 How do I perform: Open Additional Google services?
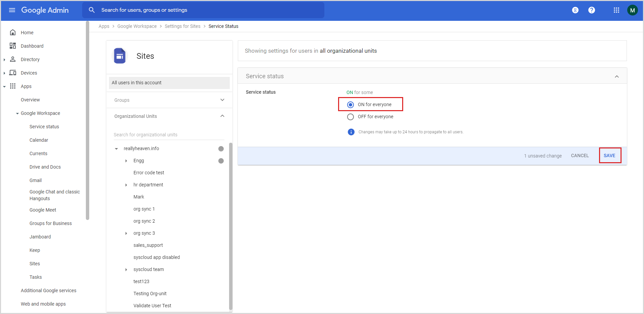tap(49, 290)
